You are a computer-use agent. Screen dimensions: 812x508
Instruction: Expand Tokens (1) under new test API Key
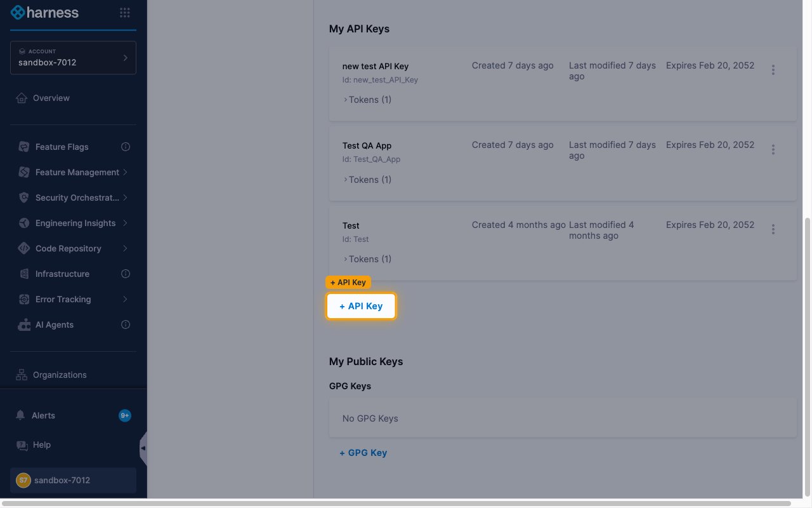tap(367, 100)
